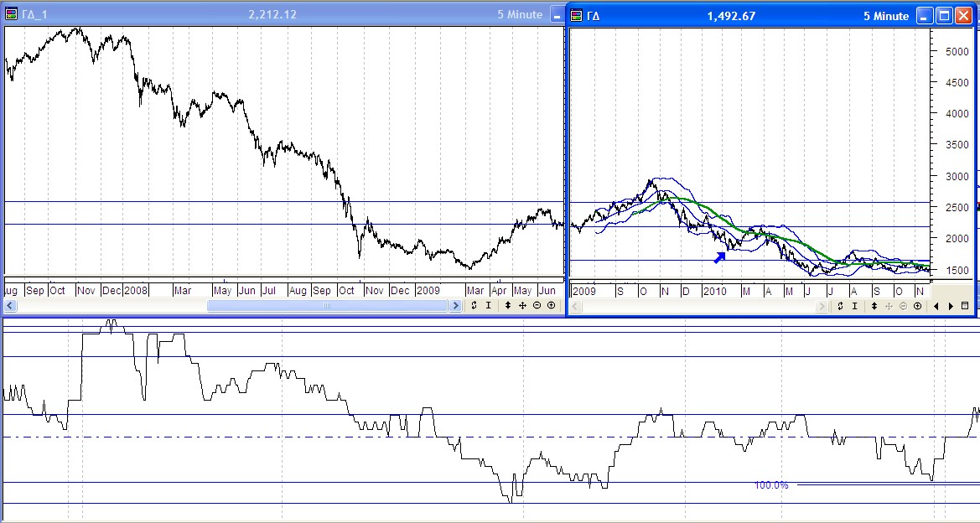Open the ΓΔ_1 window system menu icon

12,15
